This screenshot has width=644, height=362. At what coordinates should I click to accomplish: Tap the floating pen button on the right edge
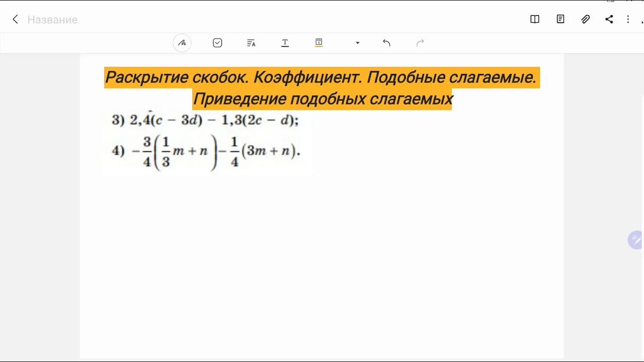coord(635,240)
